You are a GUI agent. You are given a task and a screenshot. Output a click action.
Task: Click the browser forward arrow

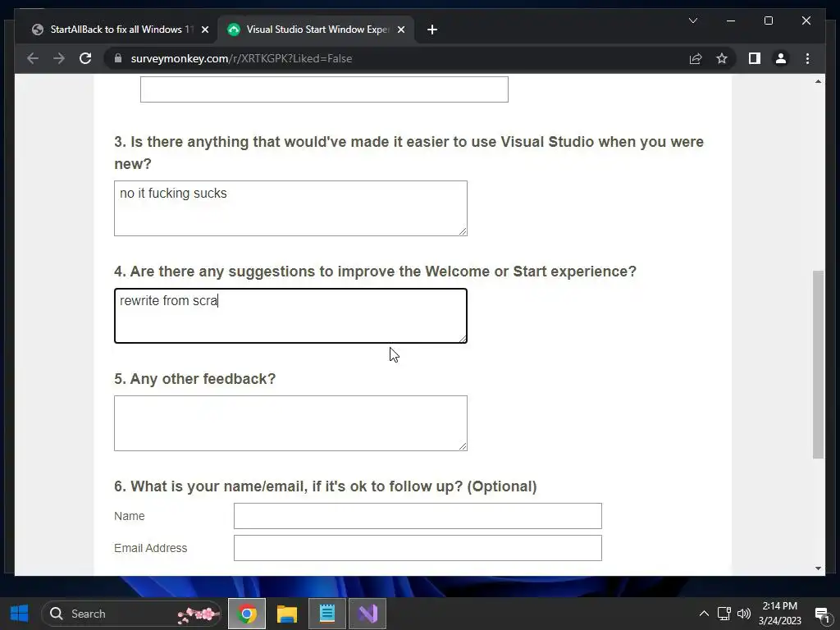point(59,58)
